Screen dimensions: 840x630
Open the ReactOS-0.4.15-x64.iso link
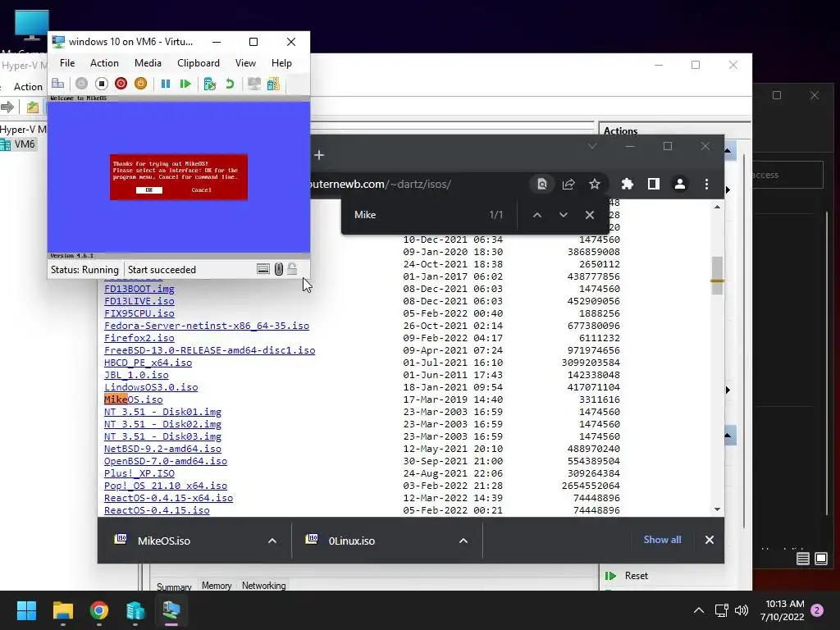click(x=168, y=498)
